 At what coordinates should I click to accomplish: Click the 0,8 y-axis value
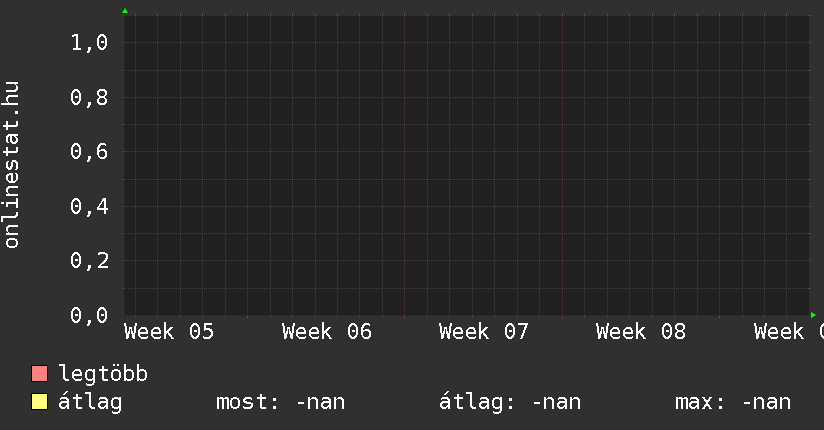[x=89, y=98]
